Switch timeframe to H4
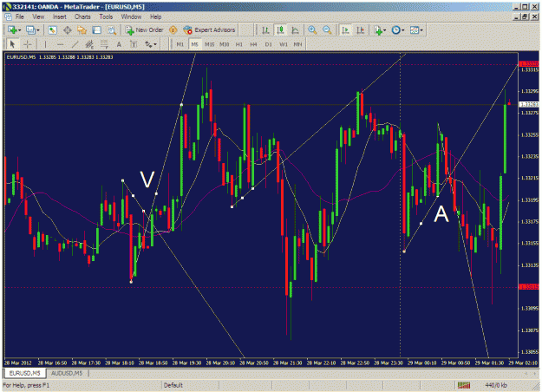542x392 pixels. coord(254,44)
